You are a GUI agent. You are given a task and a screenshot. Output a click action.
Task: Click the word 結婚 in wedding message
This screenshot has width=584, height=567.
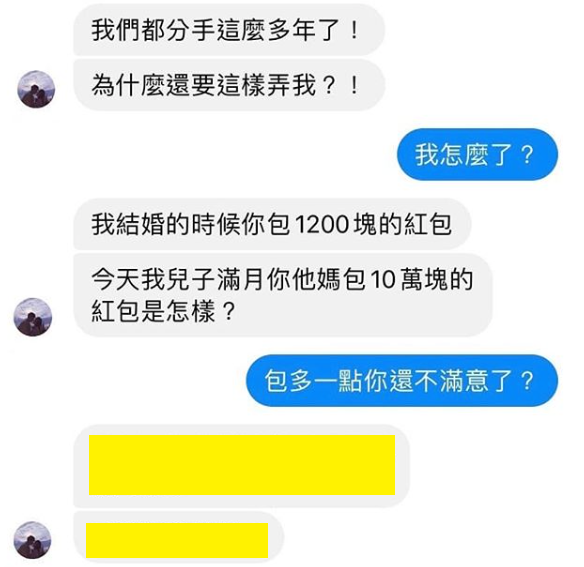(x=140, y=225)
